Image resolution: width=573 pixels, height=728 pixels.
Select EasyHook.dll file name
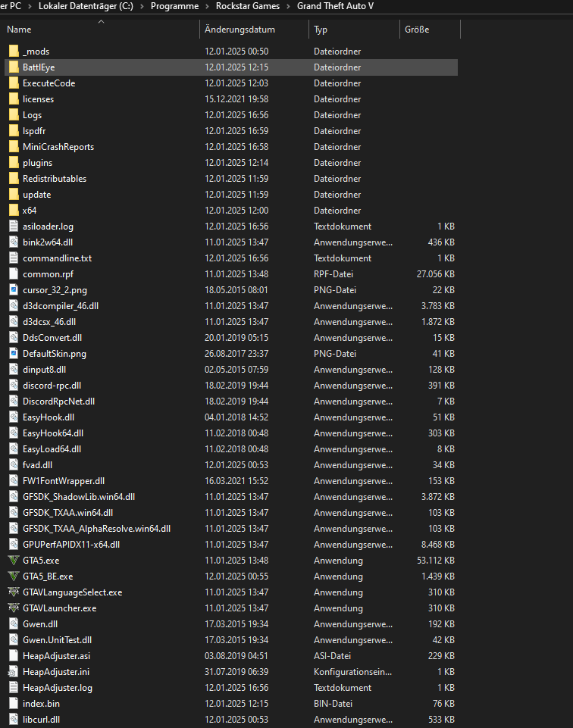pos(49,417)
